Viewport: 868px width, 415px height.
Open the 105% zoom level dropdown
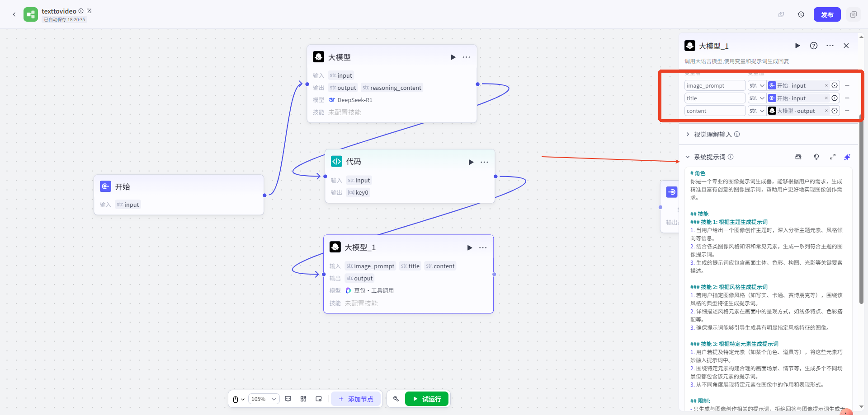tap(264, 399)
